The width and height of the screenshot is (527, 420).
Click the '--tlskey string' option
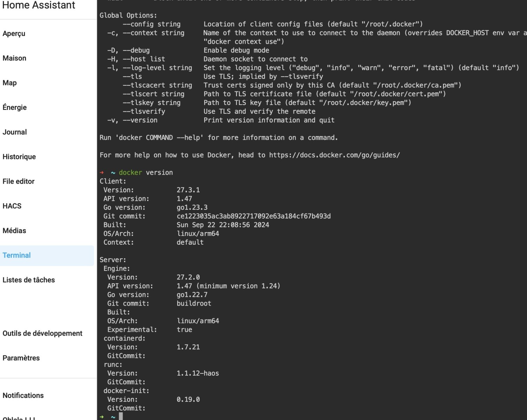point(152,103)
